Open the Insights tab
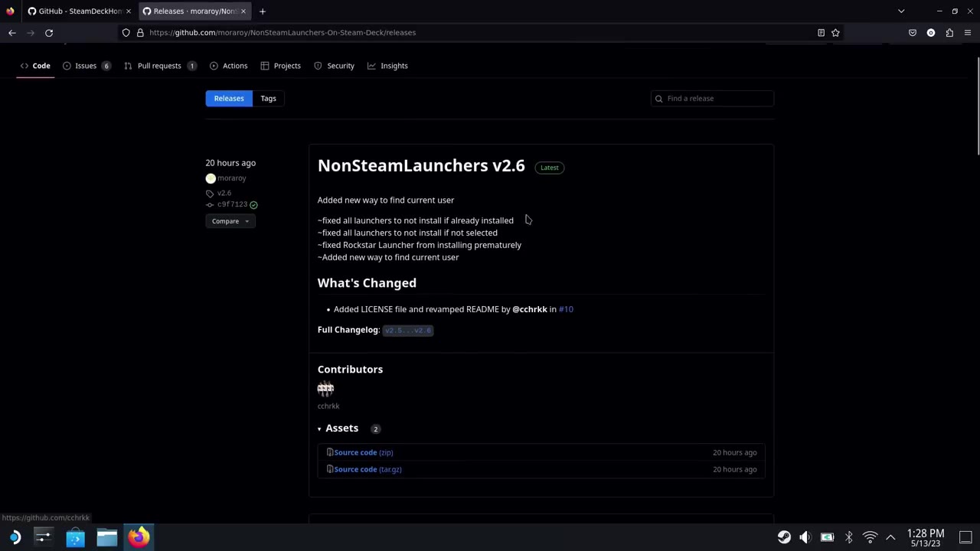 (x=387, y=66)
